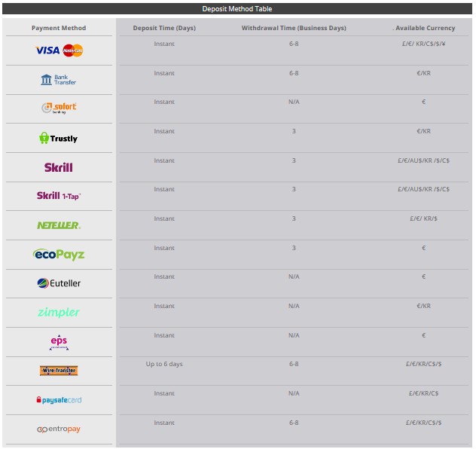Click the Visa Mastercard logo
Viewport: 476px width, 449px height.
(59, 50)
